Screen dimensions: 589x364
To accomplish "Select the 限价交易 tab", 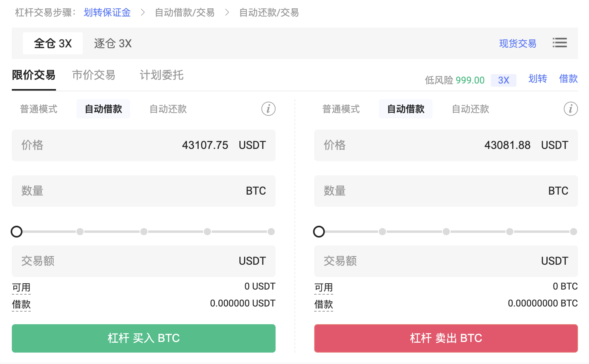I will [x=34, y=75].
